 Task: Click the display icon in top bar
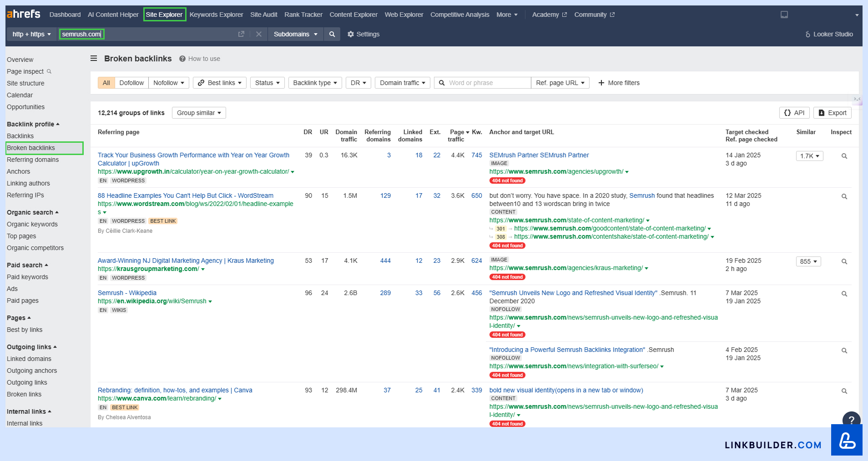coord(784,15)
